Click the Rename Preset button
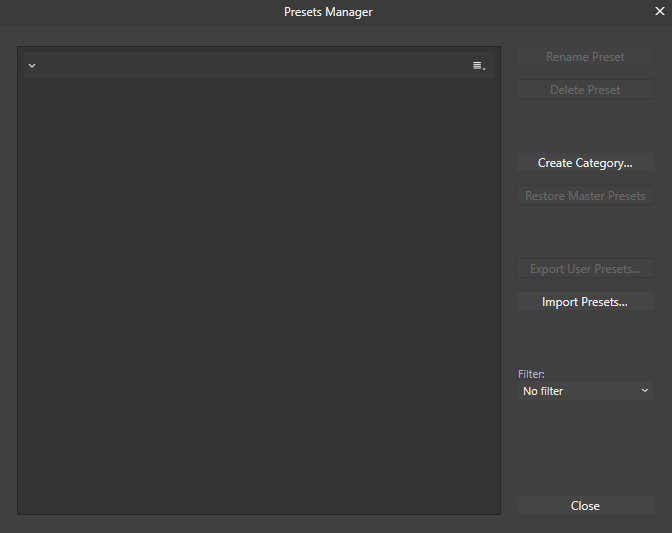This screenshot has width=672, height=533. 585,57
